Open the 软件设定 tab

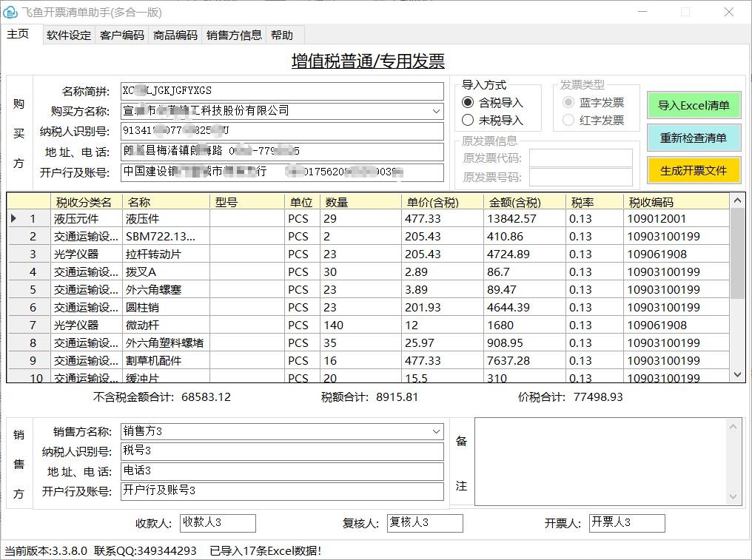click(69, 36)
